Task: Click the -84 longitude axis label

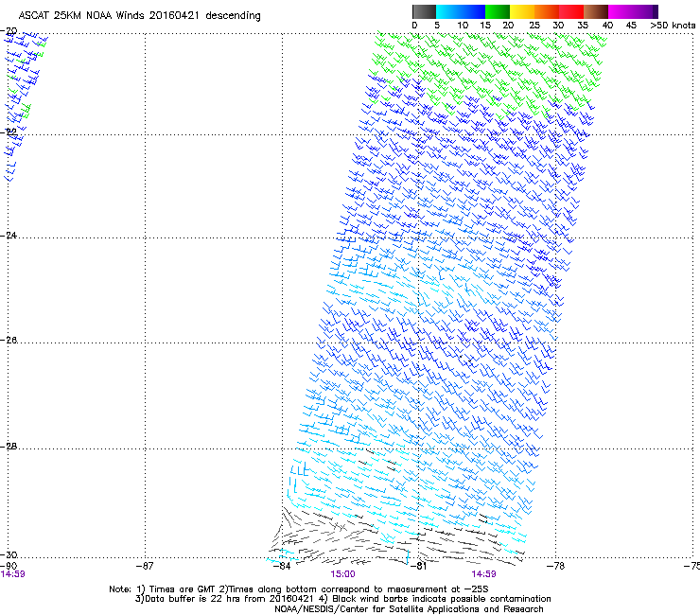Action: pyautogui.click(x=282, y=566)
